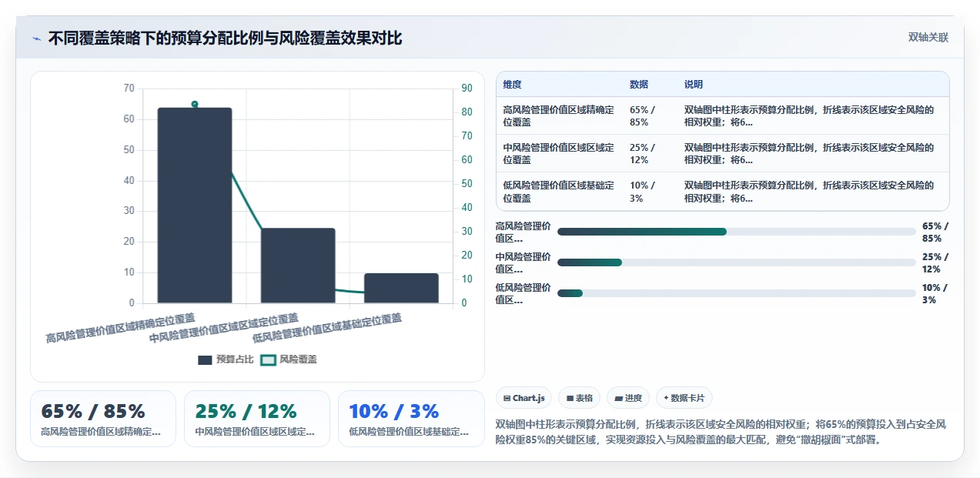Click the first line-chart point near 85

(195, 104)
